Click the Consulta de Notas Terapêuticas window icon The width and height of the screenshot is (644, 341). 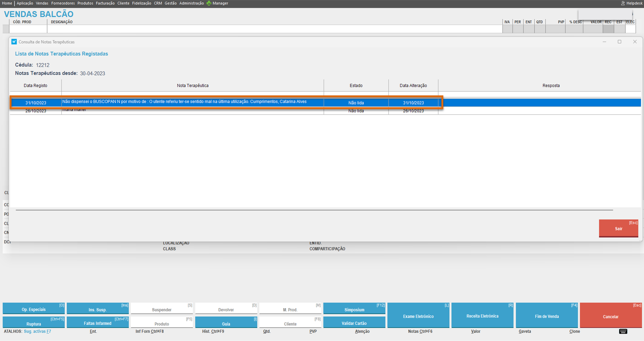[14, 42]
